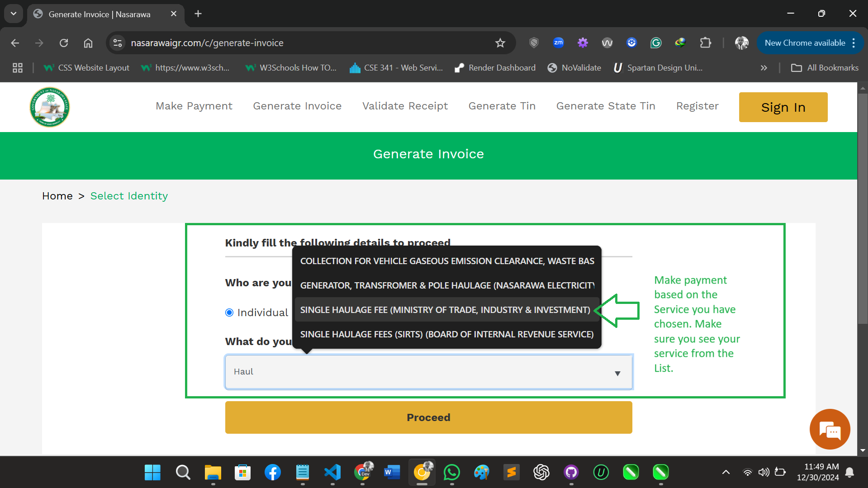Screen dimensions: 868x488
Task: Open the tab search dropdown arrow
Action: coord(14,14)
